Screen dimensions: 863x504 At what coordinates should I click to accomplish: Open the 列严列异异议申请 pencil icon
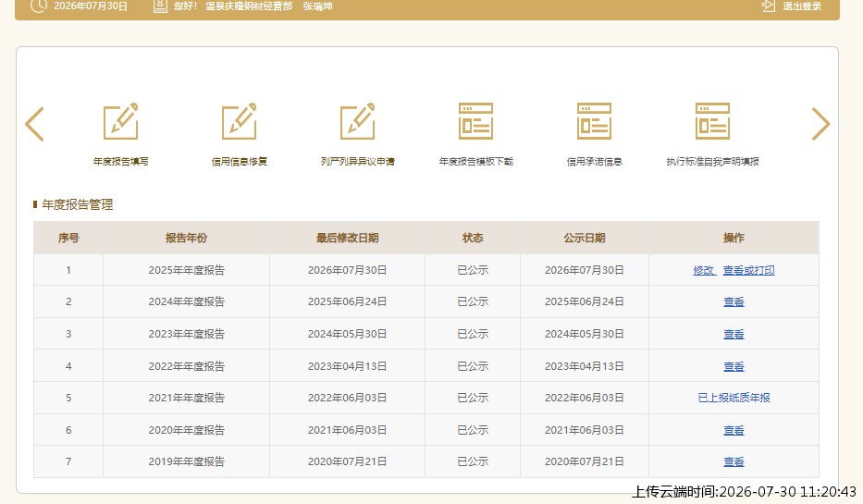click(x=358, y=121)
